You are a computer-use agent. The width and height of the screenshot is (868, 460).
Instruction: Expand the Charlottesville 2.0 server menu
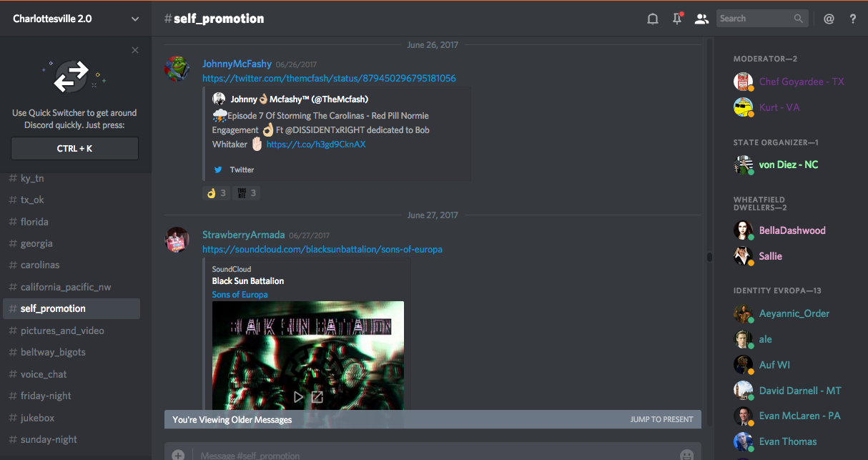click(135, 19)
